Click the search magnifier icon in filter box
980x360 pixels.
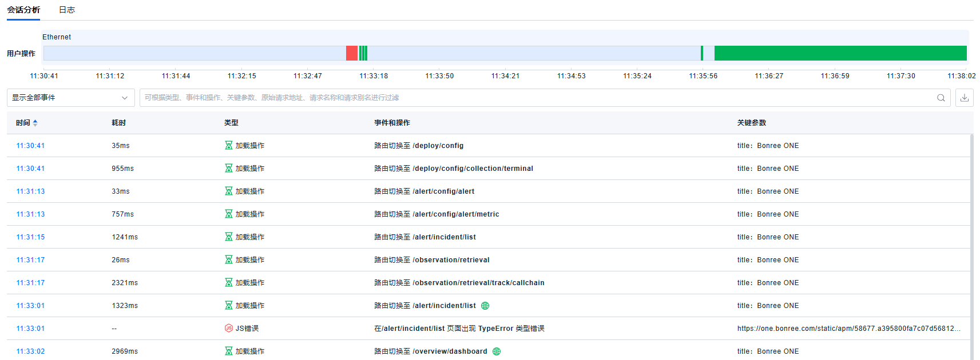(x=941, y=98)
